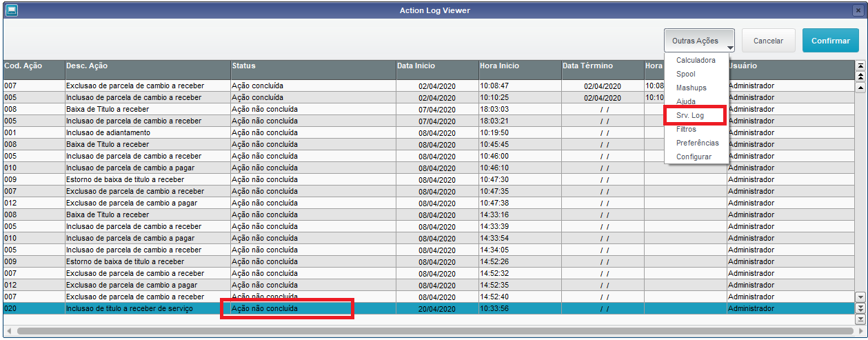This screenshot has height=340, width=868.
Task: Click the Cancelar button
Action: pos(768,41)
